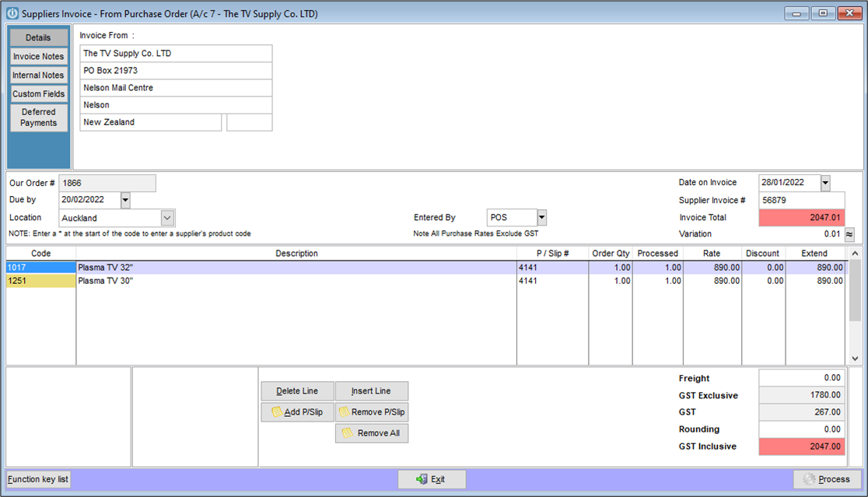Image resolution: width=868 pixels, height=497 pixels.
Task: Click the Extend column header
Action: coord(815,254)
